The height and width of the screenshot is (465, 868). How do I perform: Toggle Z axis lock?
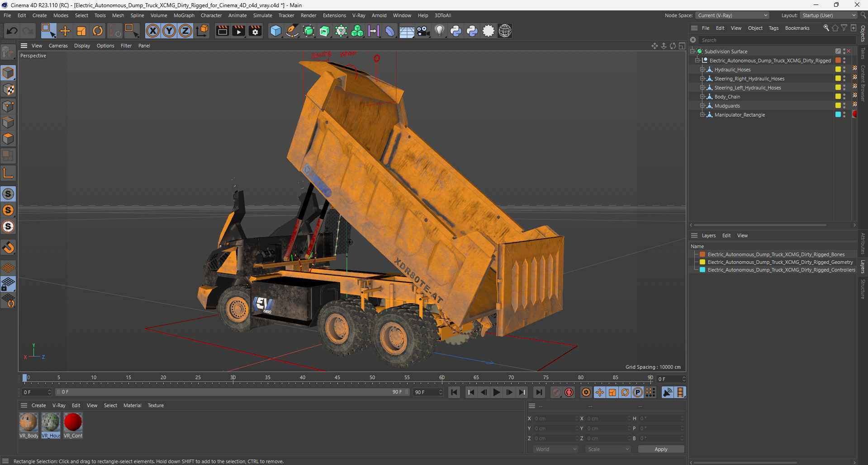tap(185, 31)
